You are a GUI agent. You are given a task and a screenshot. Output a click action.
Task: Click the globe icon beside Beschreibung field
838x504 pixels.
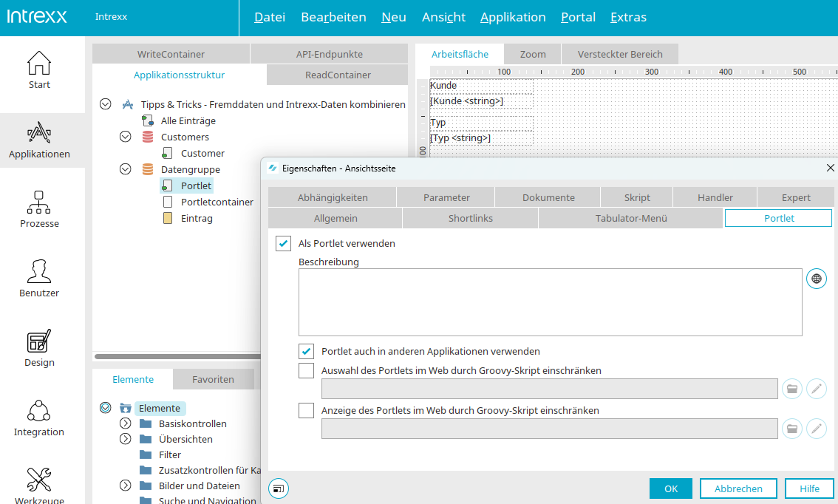(816, 279)
